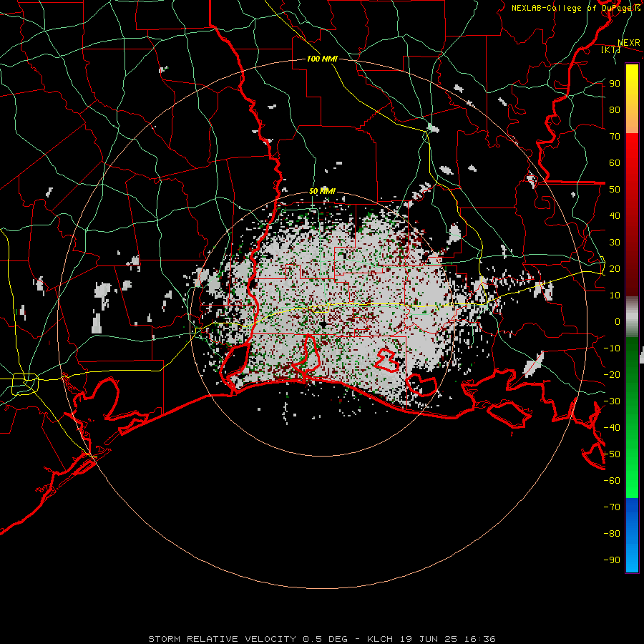This screenshot has width=644, height=644.
Task: Click the 50 NMI range ring label
Action: [322, 191]
